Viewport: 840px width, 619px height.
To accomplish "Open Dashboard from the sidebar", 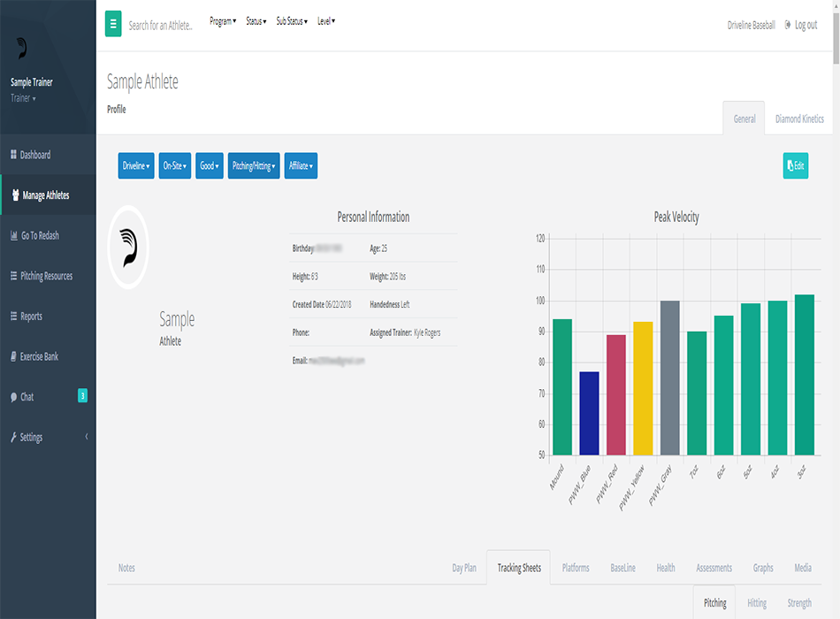I will (35, 155).
